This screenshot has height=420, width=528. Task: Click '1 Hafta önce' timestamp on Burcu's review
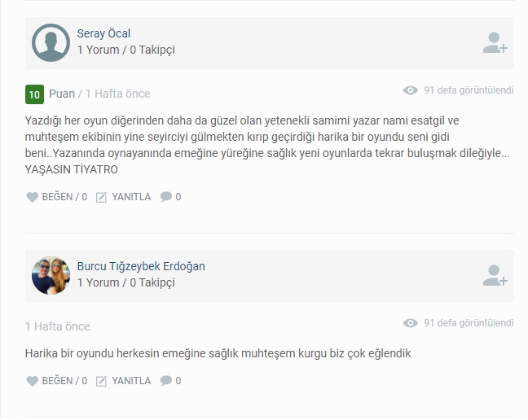click(58, 326)
